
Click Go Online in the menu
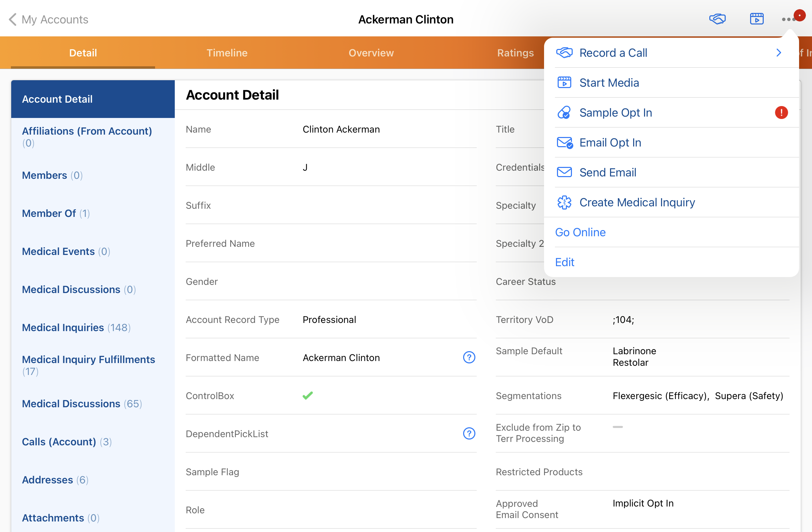[x=580, y=232]
